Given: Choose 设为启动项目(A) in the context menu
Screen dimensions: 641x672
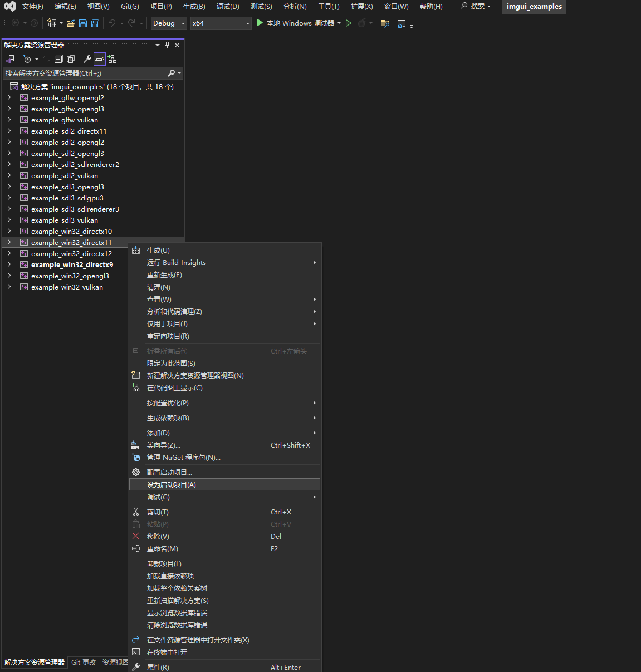Looking at the screenshot, I should [x=225, y=485].
